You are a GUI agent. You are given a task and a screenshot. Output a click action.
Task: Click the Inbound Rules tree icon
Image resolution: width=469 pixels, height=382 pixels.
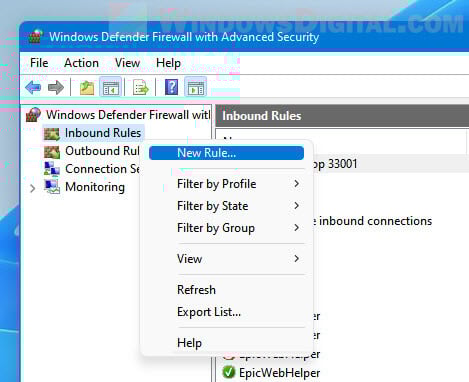click(x=52, y=133)
